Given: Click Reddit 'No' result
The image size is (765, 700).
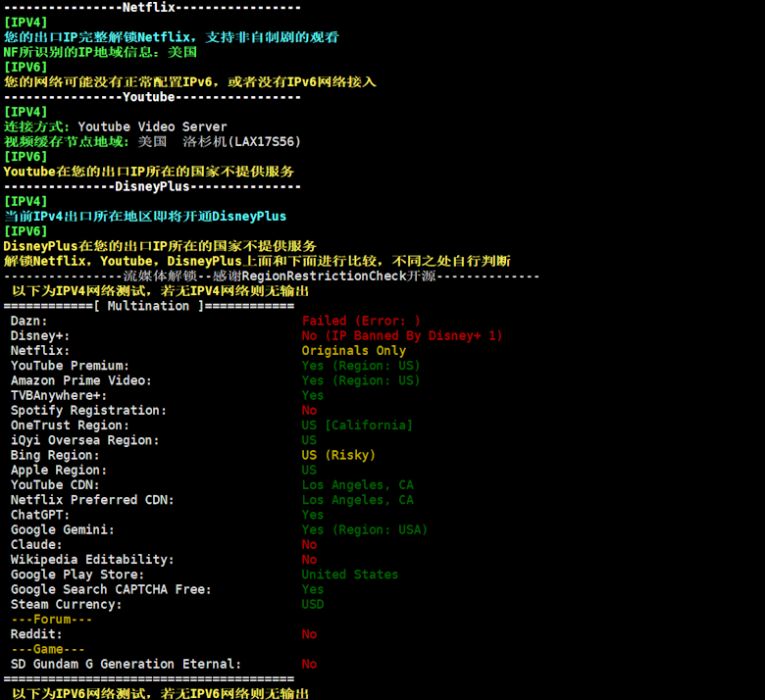Looking at the screenshot, I should [309, 634].
